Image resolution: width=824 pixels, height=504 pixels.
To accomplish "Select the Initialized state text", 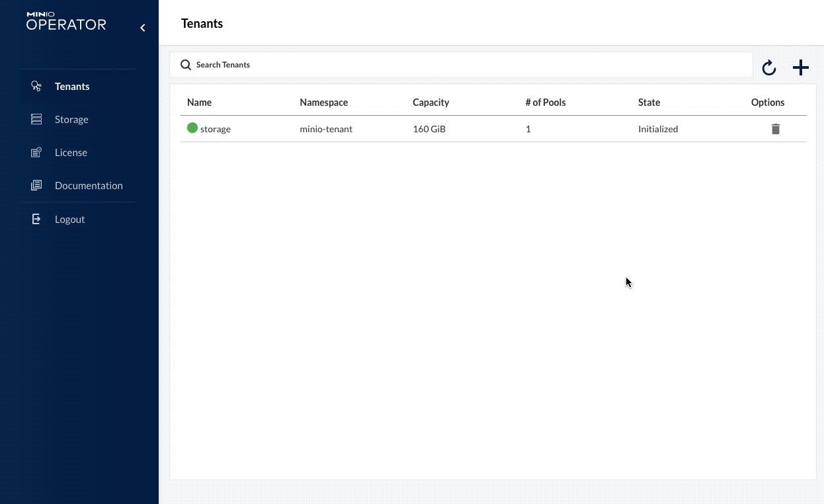I will pos(658,129).
